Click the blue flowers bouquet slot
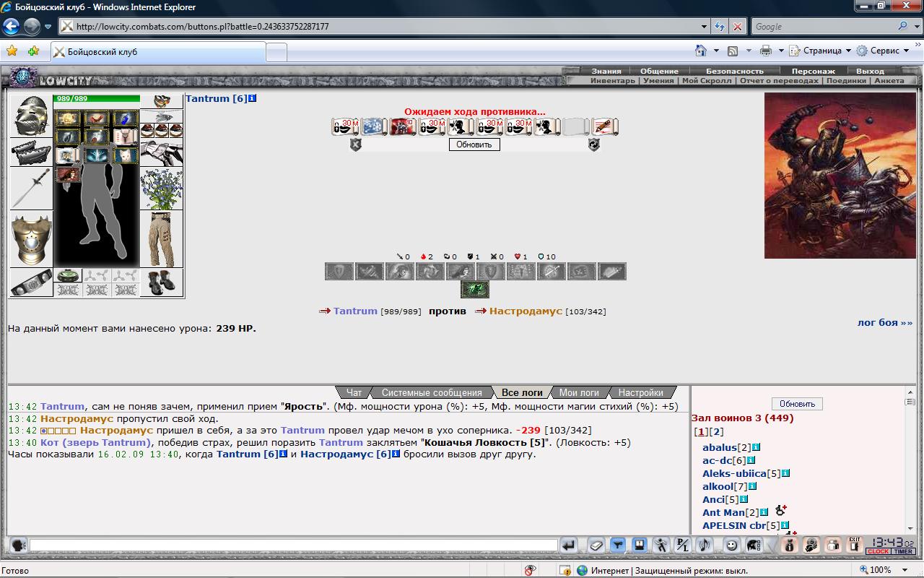The width and height of the screenshot is (924, 578). 161,189
